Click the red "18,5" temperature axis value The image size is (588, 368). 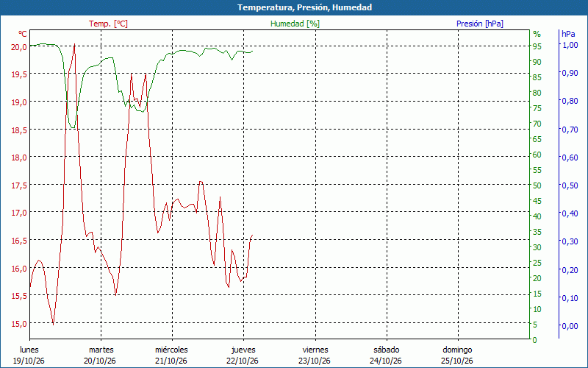(x=19, y=130)
